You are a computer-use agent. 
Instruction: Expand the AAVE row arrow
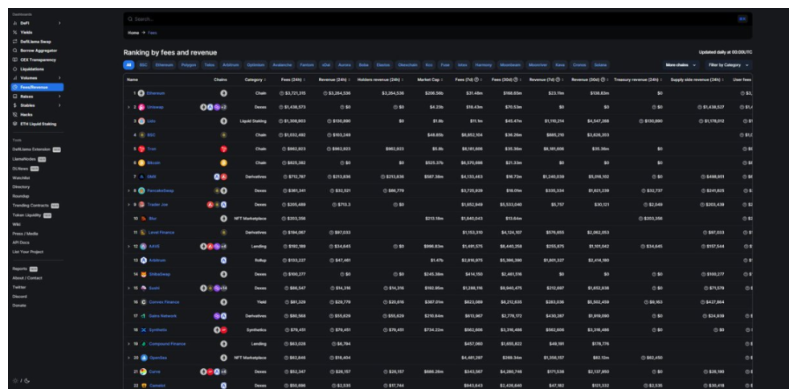tap(129, 247)
